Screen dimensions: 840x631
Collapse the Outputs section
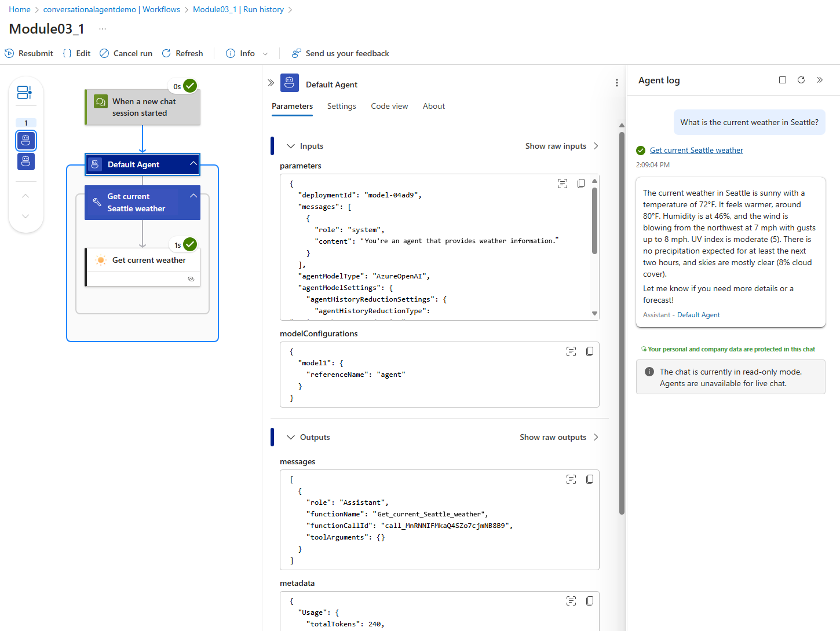(290, 437)
